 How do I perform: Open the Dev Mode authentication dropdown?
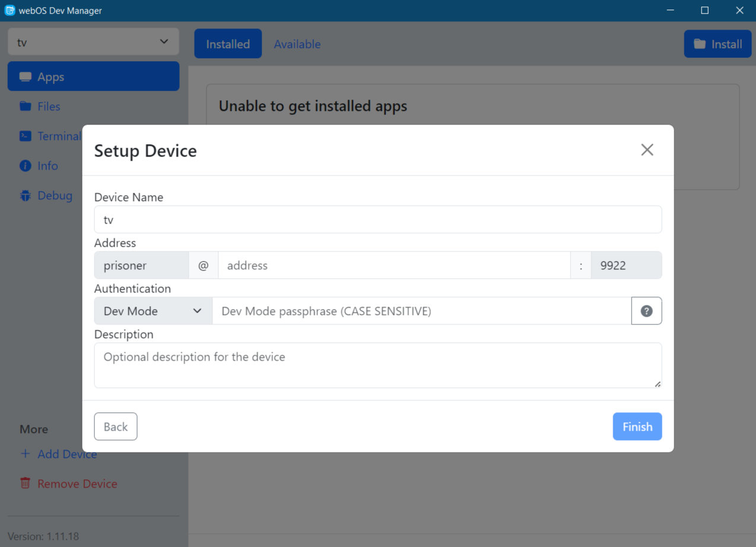click(x=153, y=311)
